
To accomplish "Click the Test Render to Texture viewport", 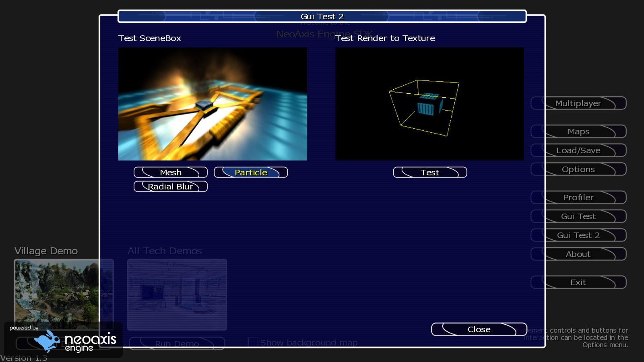I will (429, 104).
